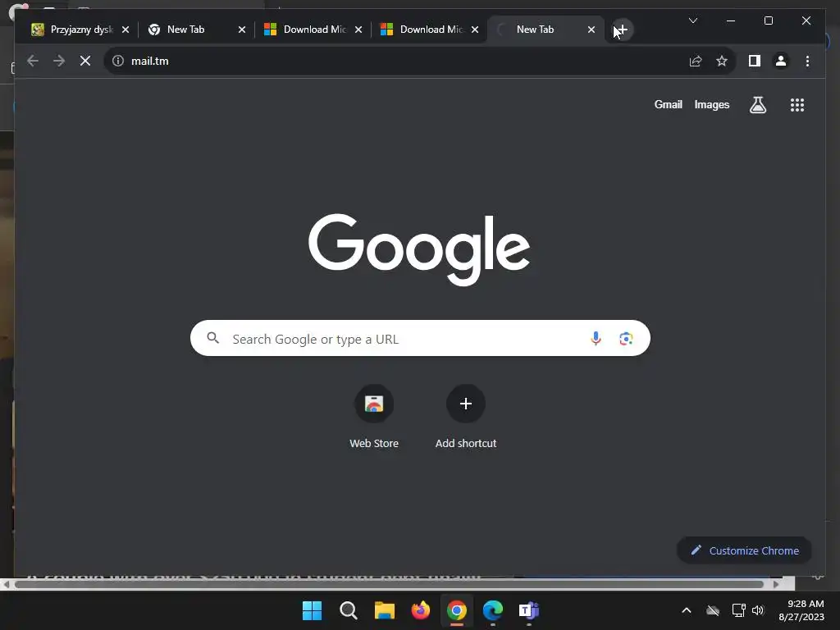The width and height of the screenshot is (840, 630).
Task: Open the Images link
Action: tap(711, 104)
